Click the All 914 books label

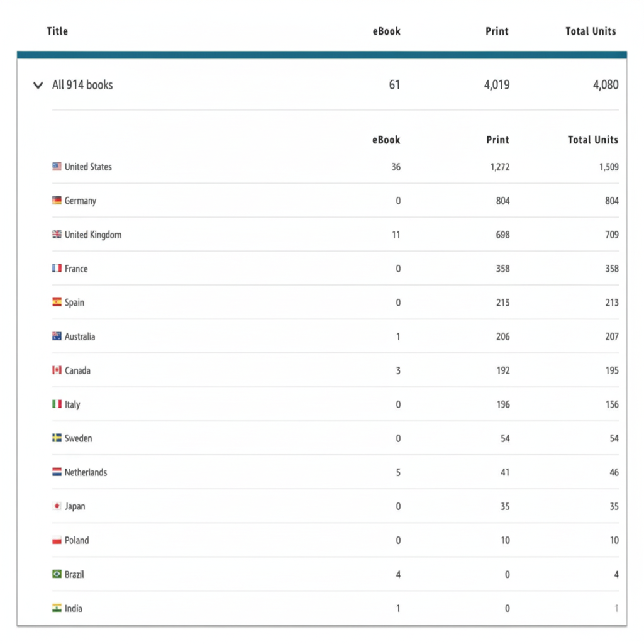click(82, 85)
